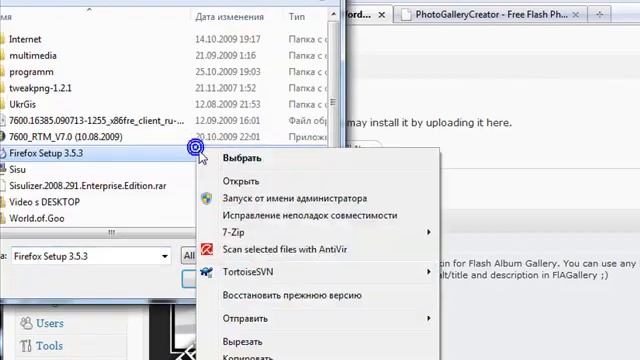Open the file name combo box dropdown arrow
The image size is (640, 360).
coord(164,256)
